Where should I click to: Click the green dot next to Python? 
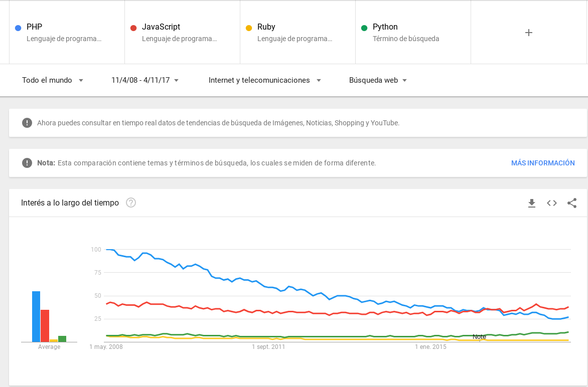(364, 28)
